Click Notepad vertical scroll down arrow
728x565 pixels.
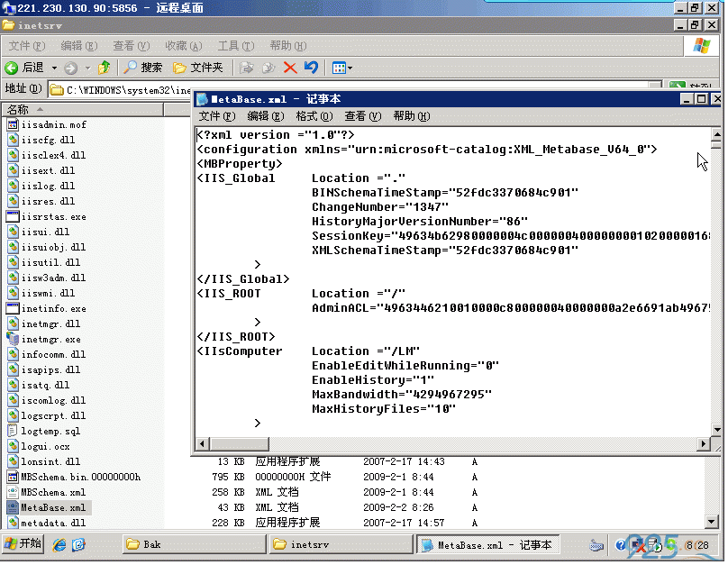point(717,430)
